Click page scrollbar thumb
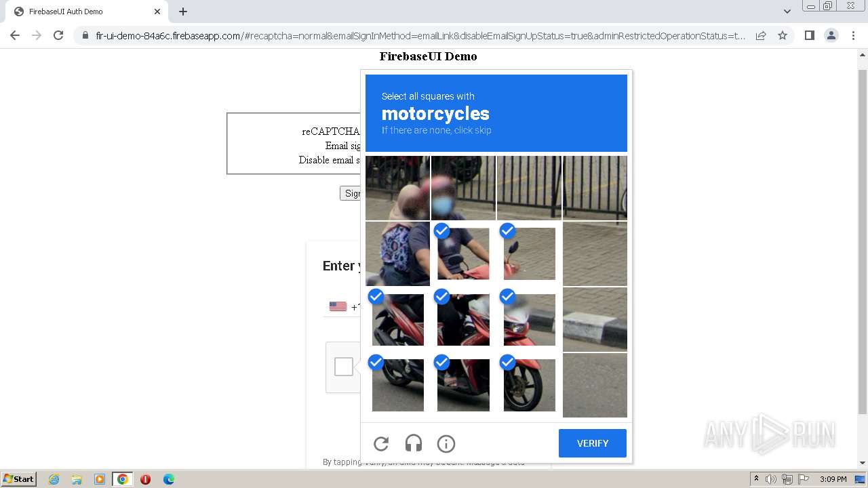This screenshot has height=488, width=868. pos(863,241)
